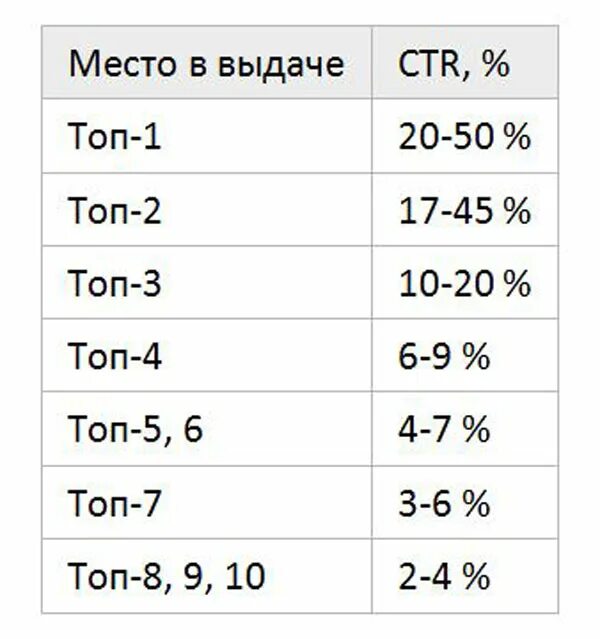Click the number '10' in last row label

click(x=245, y=576)
